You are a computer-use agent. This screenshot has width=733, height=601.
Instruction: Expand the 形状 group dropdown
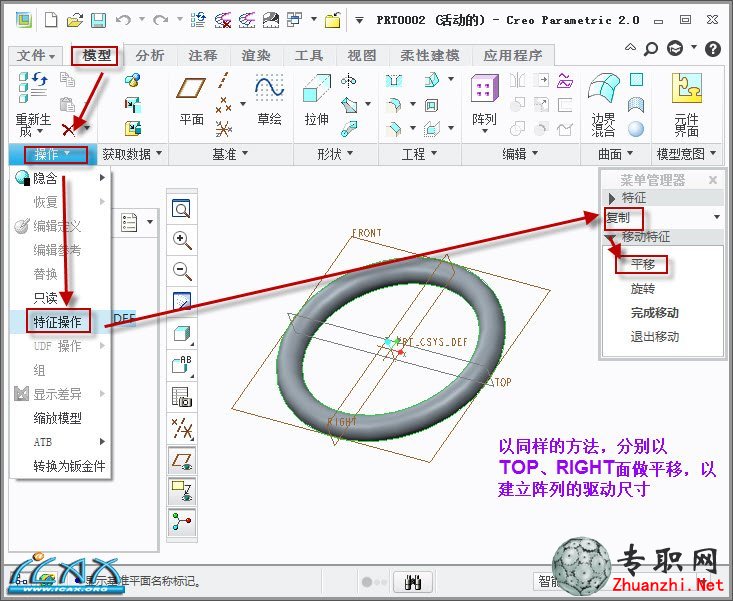335,154
